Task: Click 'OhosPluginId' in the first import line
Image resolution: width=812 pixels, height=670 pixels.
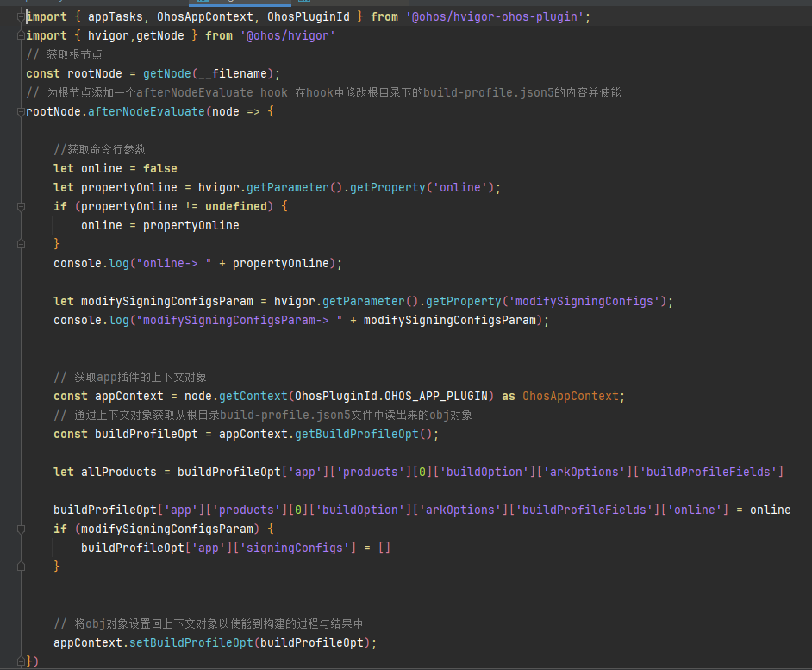Action: [x=308, y=17]
